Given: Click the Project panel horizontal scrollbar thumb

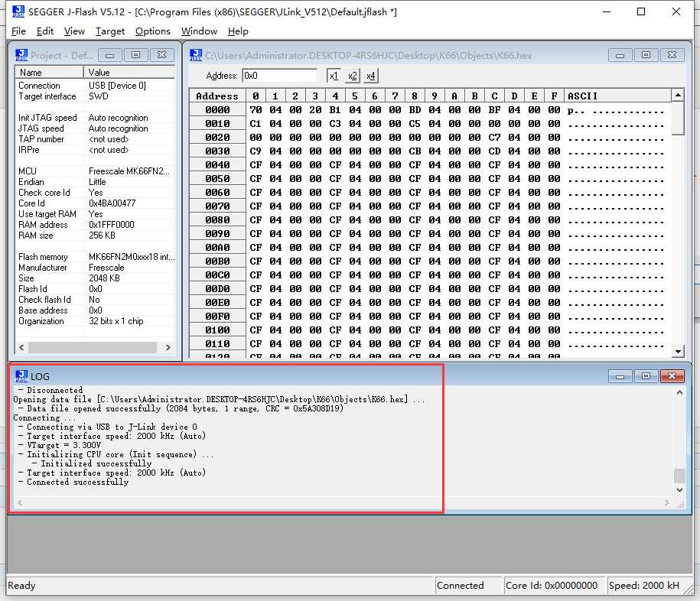Looking at the screenshot, I should point(93,347).
